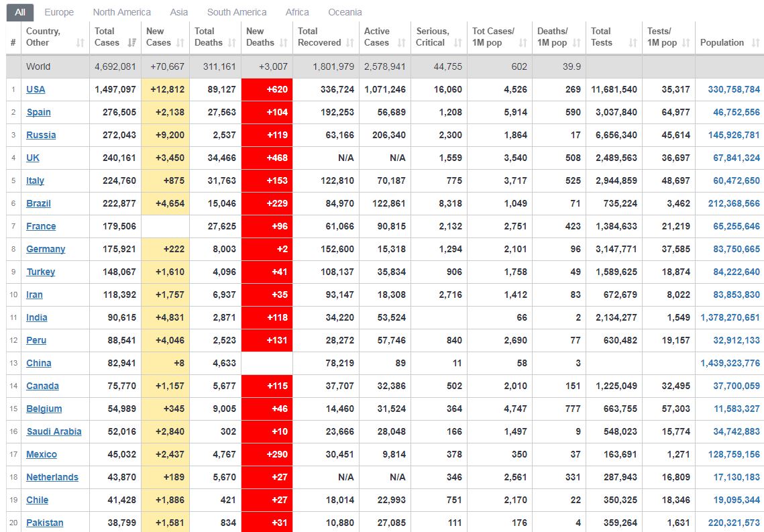Open the France country link

coord(41,227)
